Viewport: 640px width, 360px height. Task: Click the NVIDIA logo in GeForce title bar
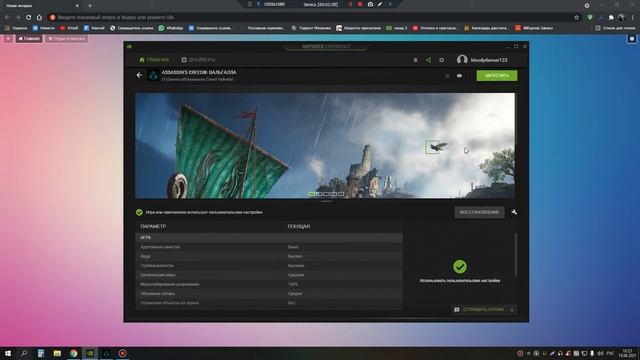pos(129,47)
